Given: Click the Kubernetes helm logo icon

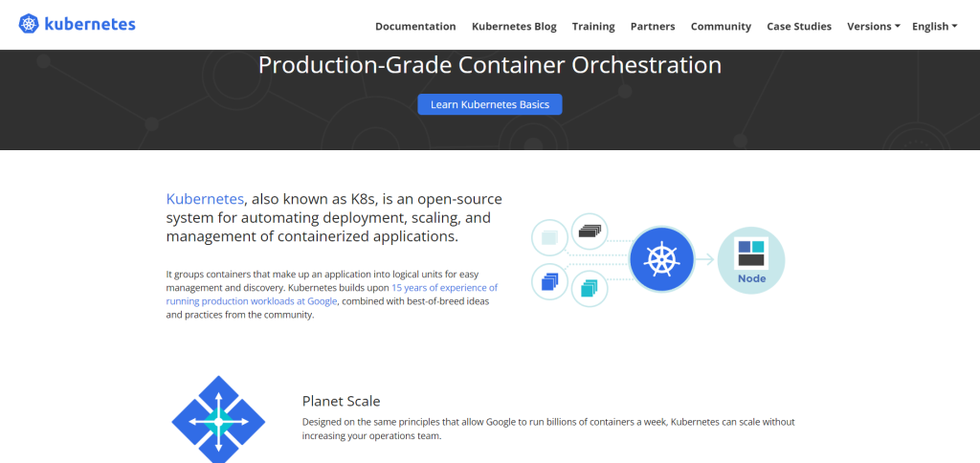Looking at the screenshot, I should [29, 24].
